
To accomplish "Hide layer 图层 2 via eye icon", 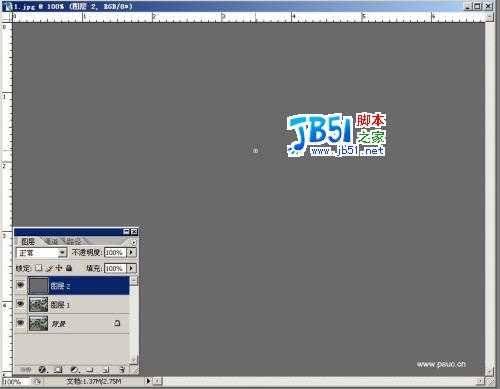I will point(21,285).
